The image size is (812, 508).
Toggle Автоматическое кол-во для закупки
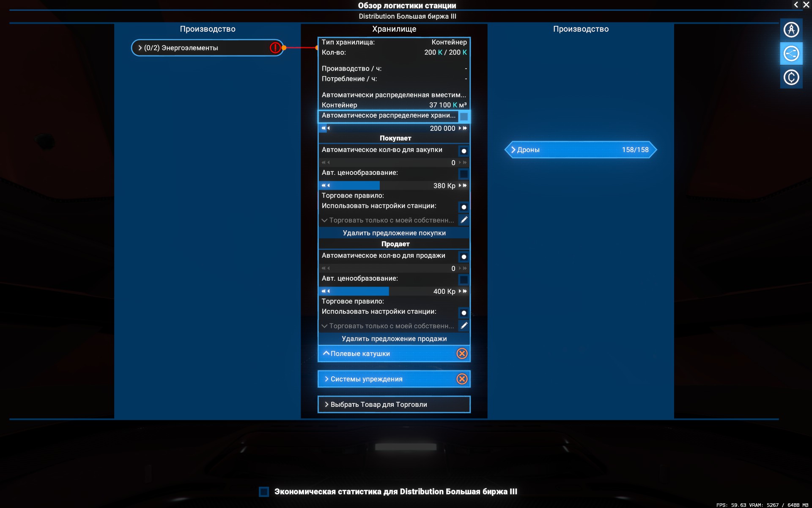(464, 151)
